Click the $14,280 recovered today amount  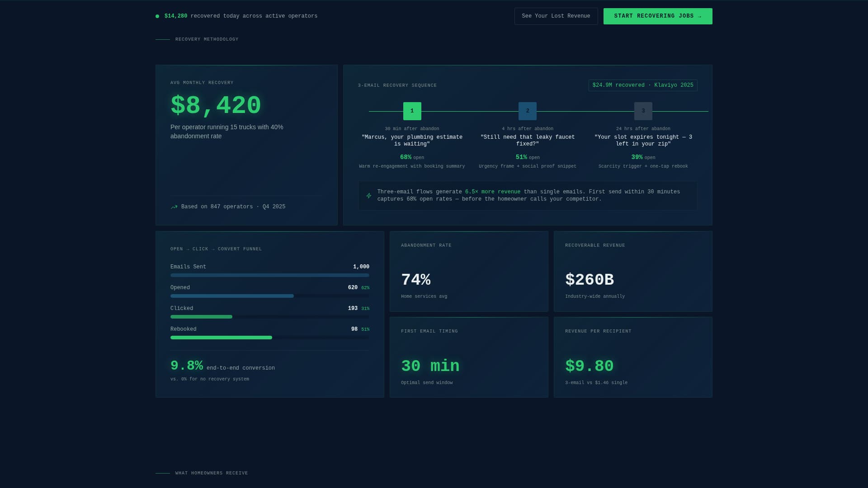tap(176, 16)
